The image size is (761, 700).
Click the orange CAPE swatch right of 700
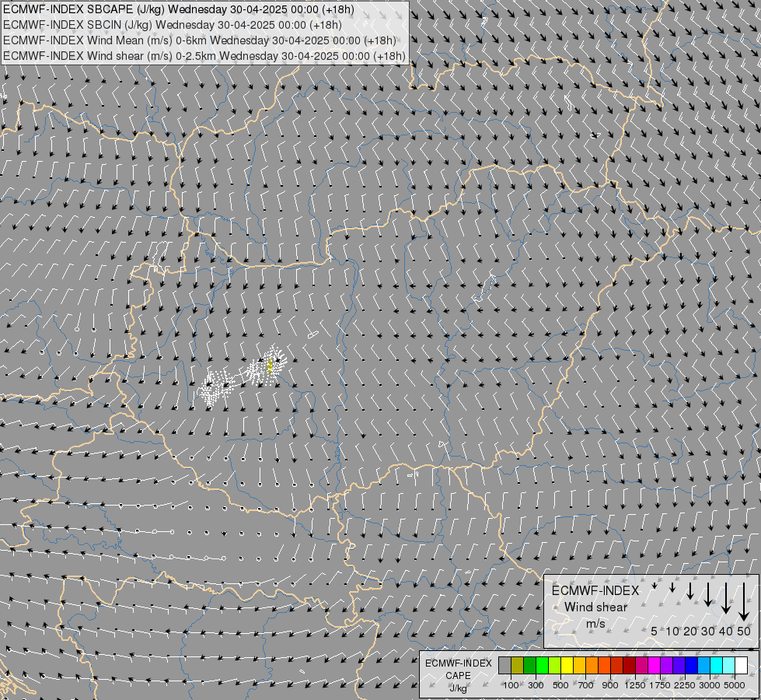pos(592,665)
